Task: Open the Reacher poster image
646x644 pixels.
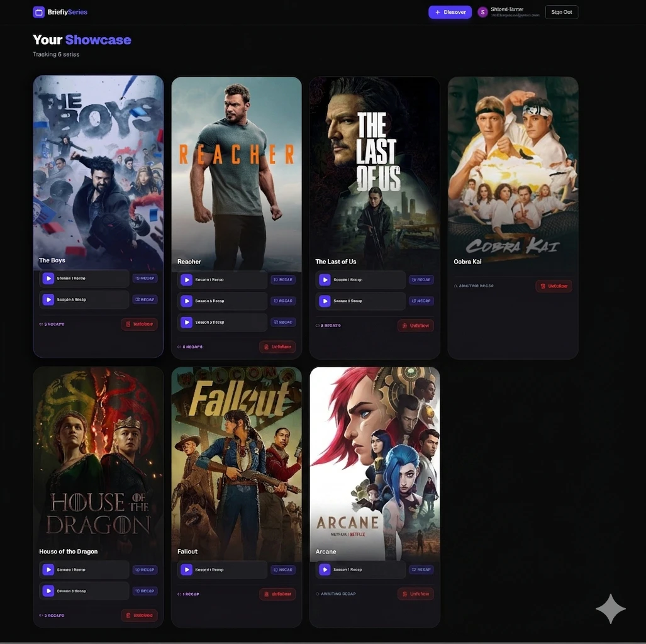Action: coord(237,174)
